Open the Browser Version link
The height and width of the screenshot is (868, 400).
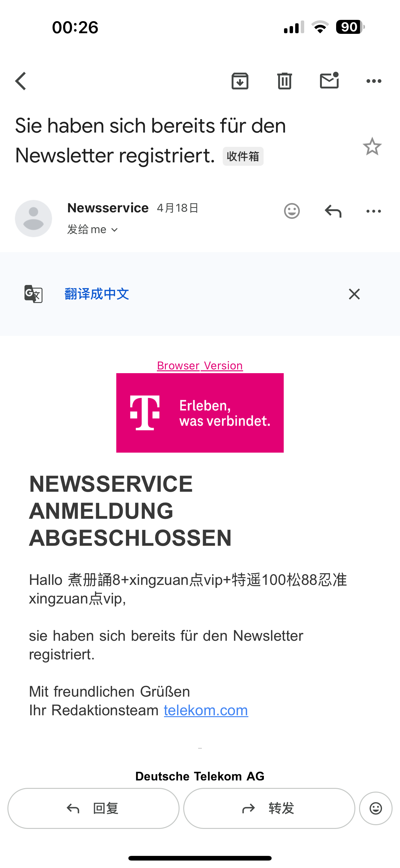click(200, 366)
